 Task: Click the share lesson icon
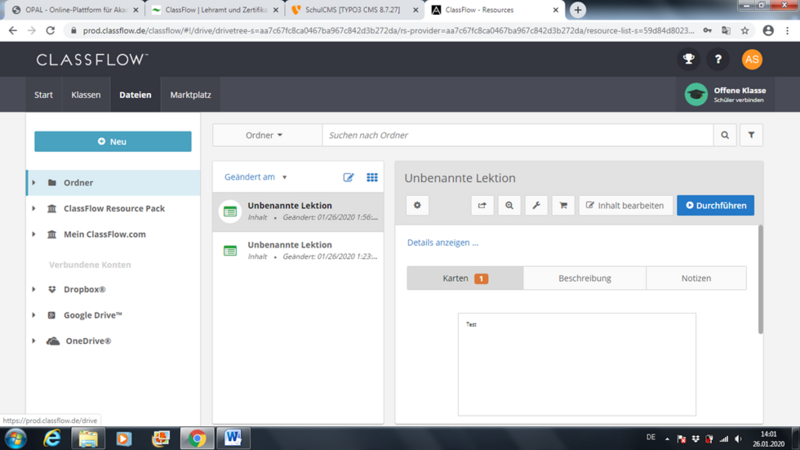(x=482, y=205)
